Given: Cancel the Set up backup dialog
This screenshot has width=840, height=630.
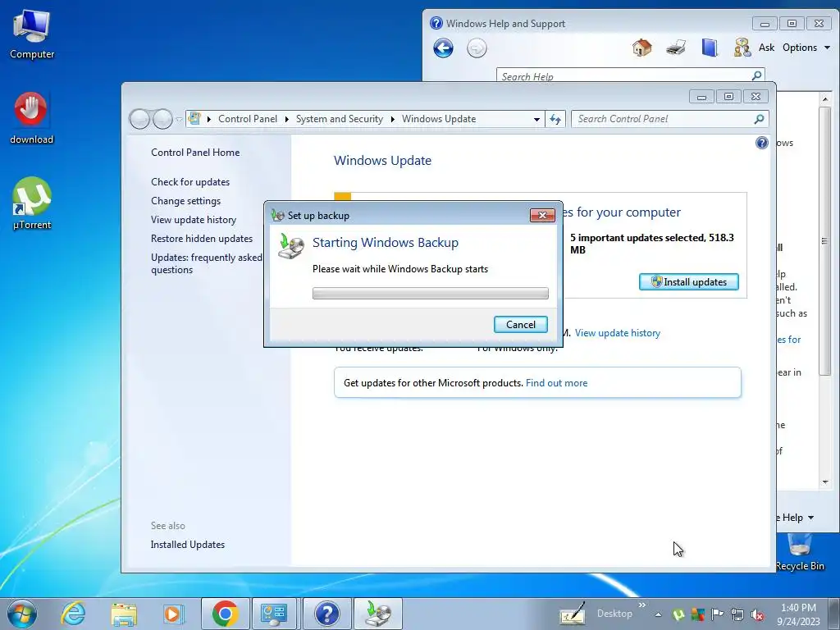Looking at the screenshot, I should point(520,325).
